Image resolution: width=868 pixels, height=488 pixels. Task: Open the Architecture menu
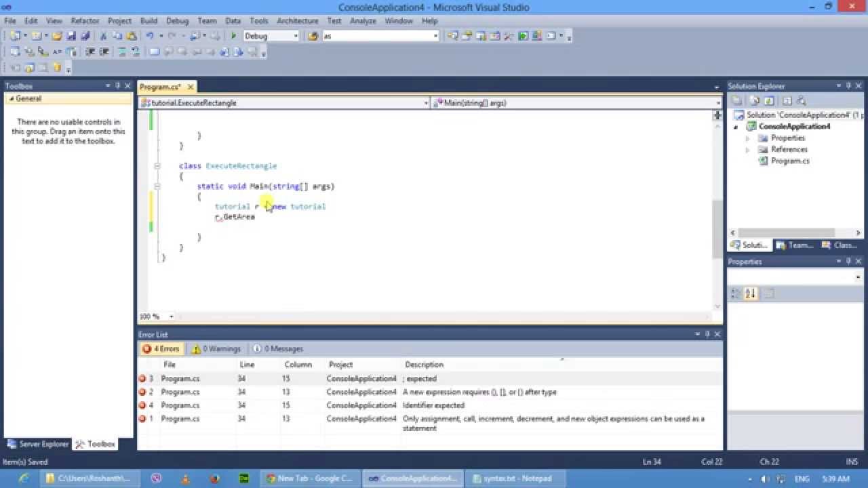pos(297,21)
